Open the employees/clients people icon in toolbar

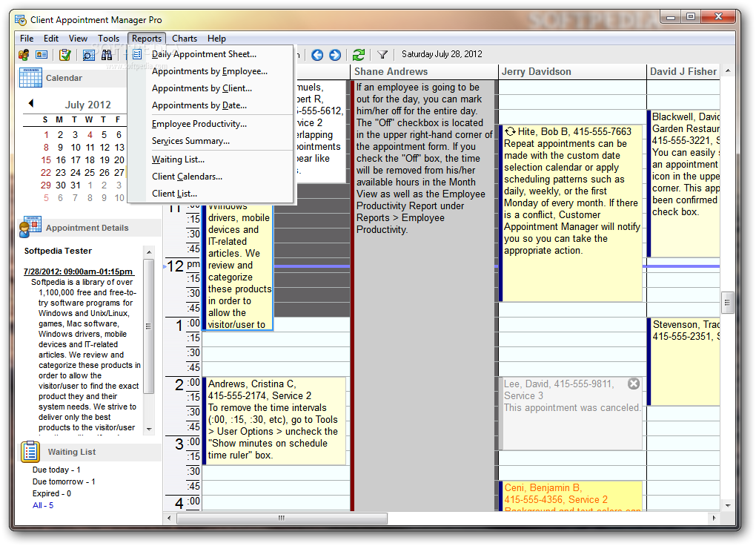23,55
